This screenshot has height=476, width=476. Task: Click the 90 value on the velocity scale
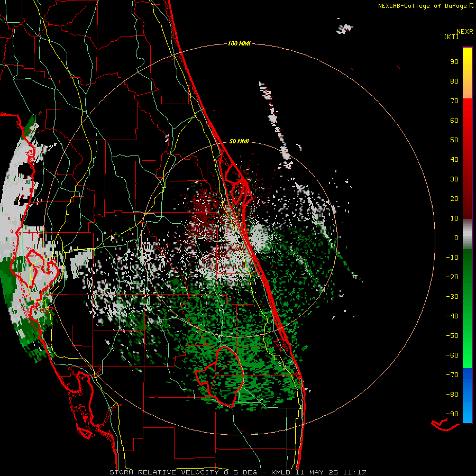[454, 62]
